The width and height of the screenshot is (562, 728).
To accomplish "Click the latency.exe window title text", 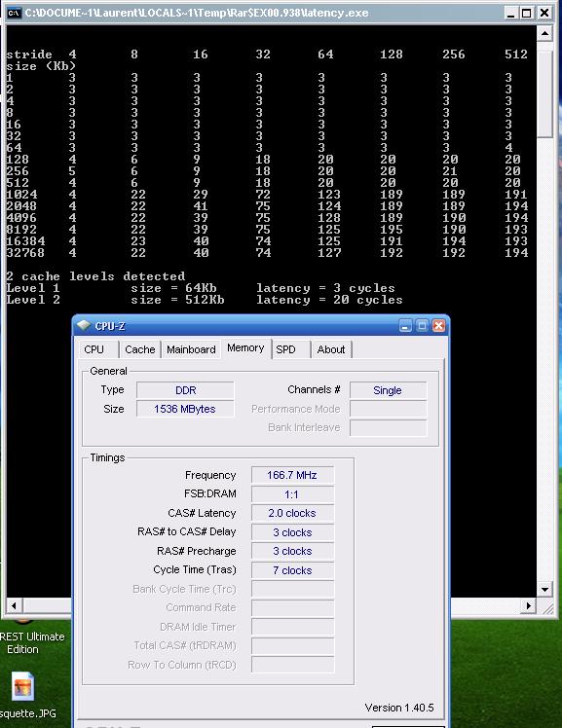I will 197,13.
